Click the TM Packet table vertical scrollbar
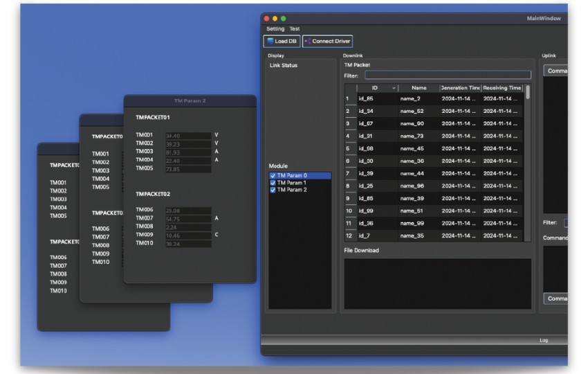 [x=528, y=93]
